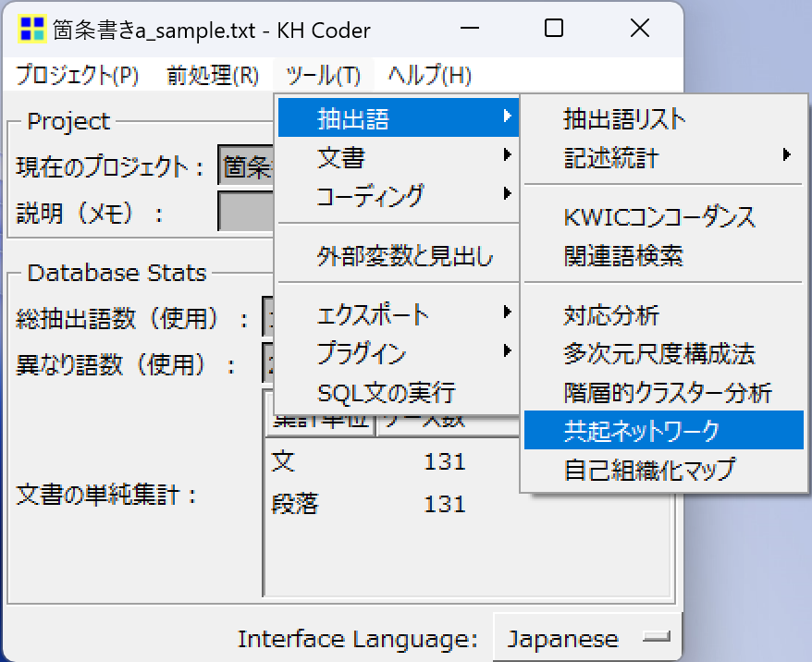Run 階層的クラスター分析
Screen dimensions: 812x662
[x=664, y=392]
